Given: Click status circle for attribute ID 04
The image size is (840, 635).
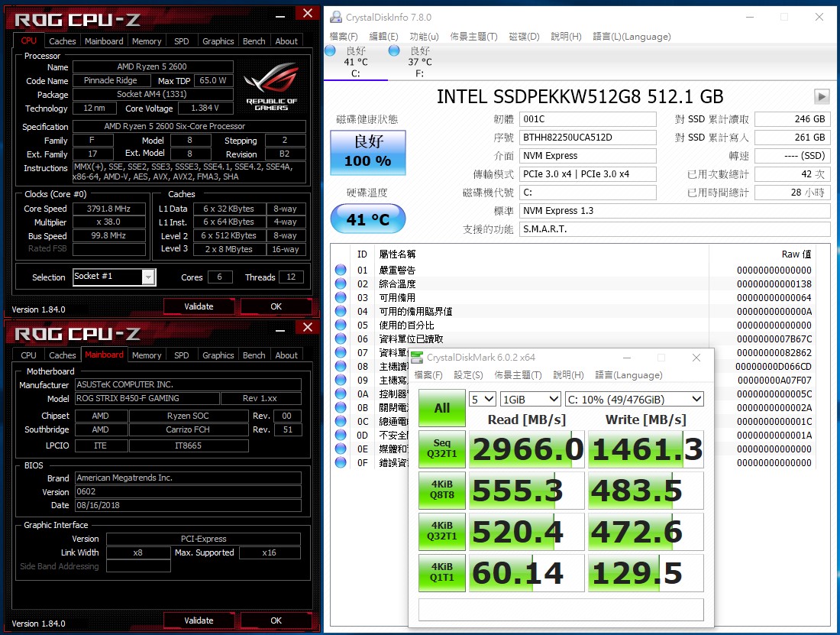Looking at the screenshot, I should pos(341,311).
